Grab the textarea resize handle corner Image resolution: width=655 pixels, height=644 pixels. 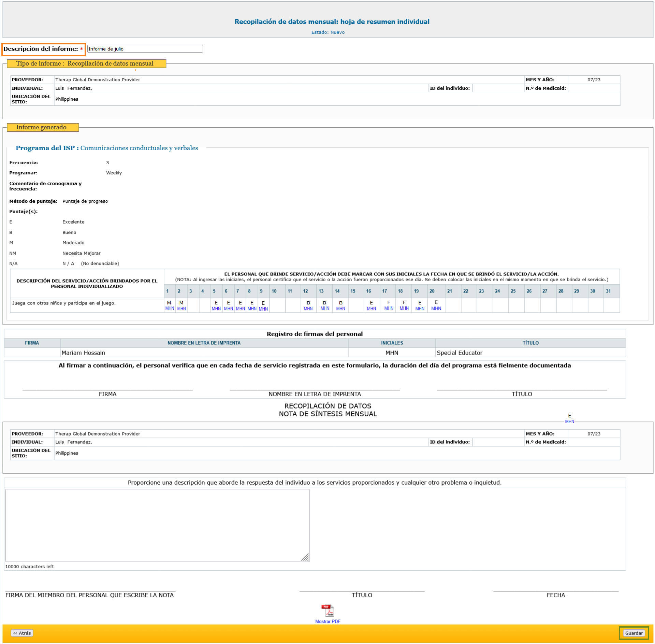pyautogui.click(x=306, y=557)
